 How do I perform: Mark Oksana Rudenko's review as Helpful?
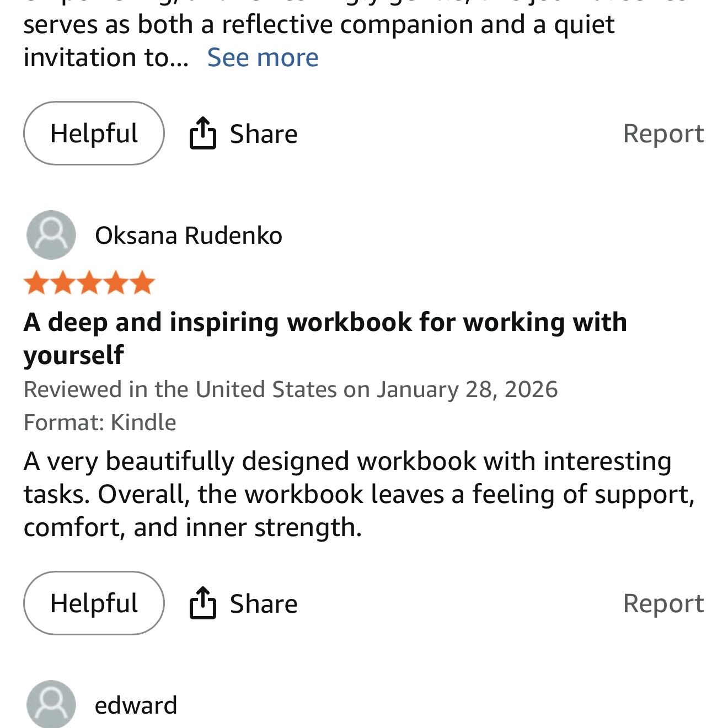pyautogui.click(x=94, y=603)
